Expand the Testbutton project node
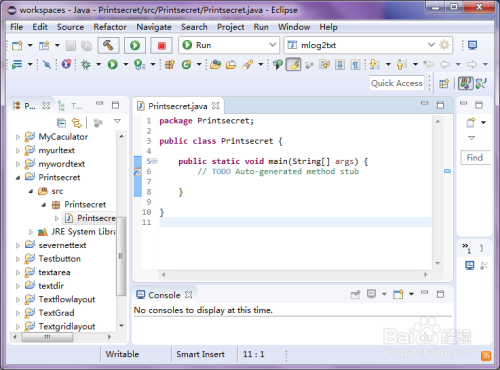The height and width of the screenshot is (370, 500). [x=18, y=259]
